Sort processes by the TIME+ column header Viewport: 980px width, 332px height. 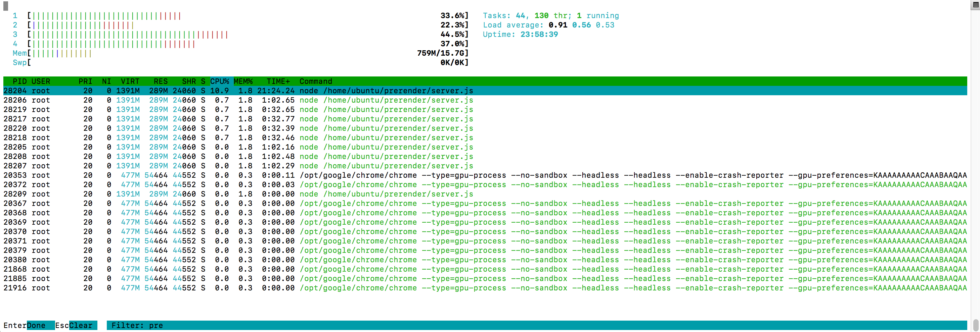coord(277,81)
